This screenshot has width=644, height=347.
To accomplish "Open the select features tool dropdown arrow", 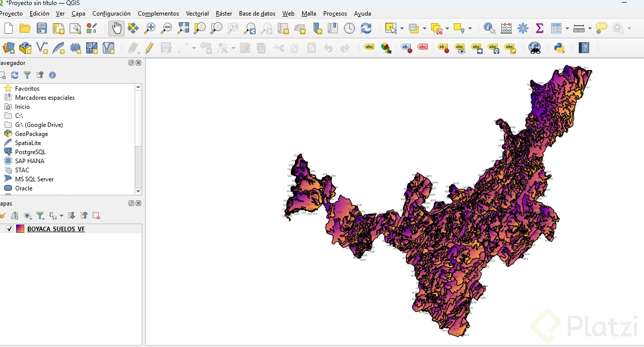I will (x=402, y=29).
